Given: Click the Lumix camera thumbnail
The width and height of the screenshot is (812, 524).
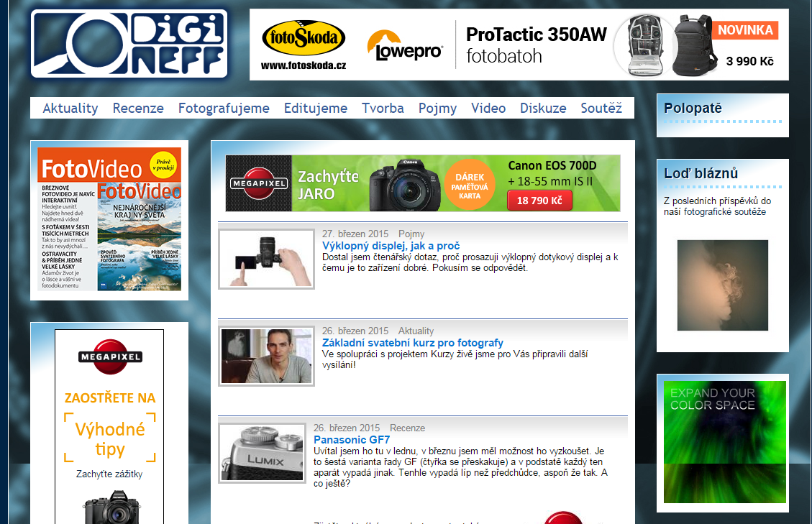Looking at the screenshot, I should pyautogui.click(x=263, y=453).
